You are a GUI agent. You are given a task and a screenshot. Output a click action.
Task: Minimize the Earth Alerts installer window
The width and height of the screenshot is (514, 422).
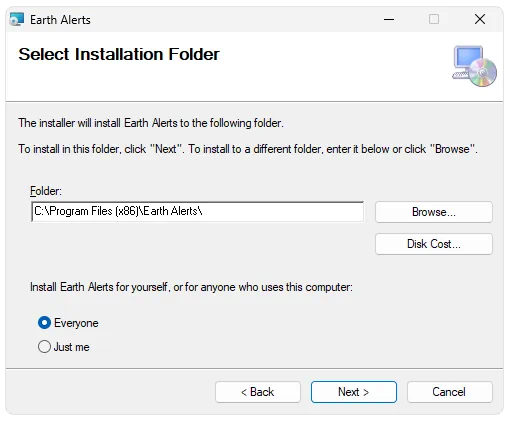[389, 19]
